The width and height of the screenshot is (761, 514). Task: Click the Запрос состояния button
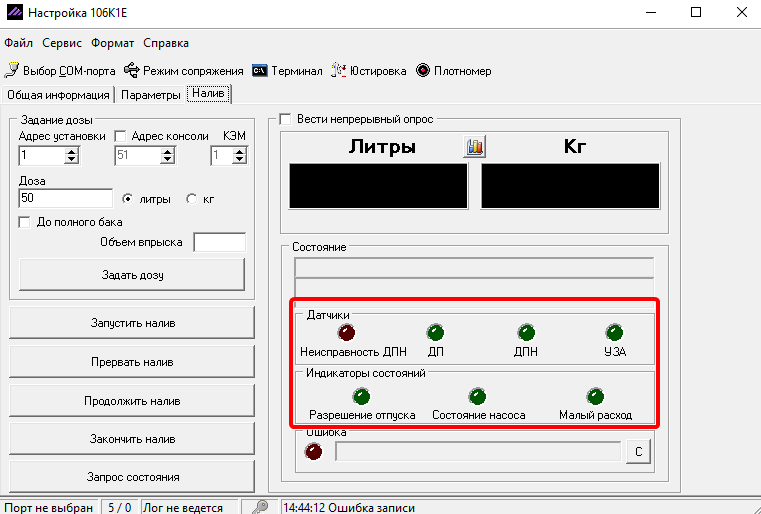pyautogui.click(x=132, y=477)
